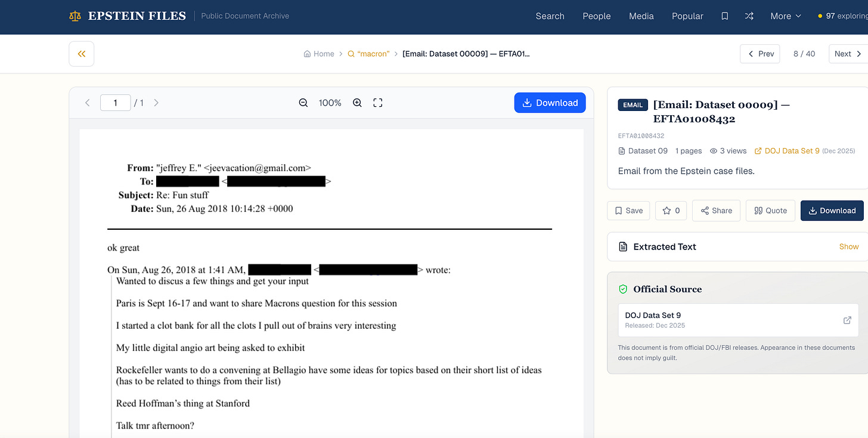Click the EFTA01008432 document ID text
868x438 pixels.
coord(641,136)
